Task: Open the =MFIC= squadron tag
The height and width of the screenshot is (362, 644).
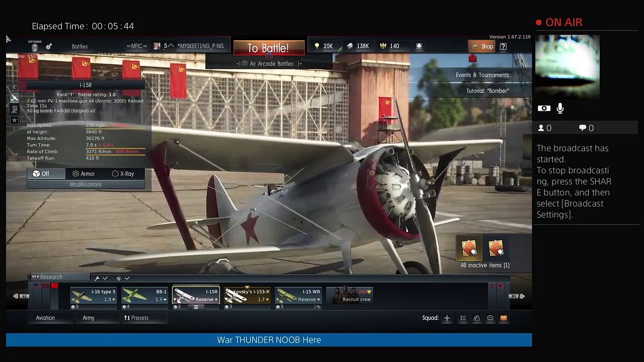Action: (x=136, y=46)
